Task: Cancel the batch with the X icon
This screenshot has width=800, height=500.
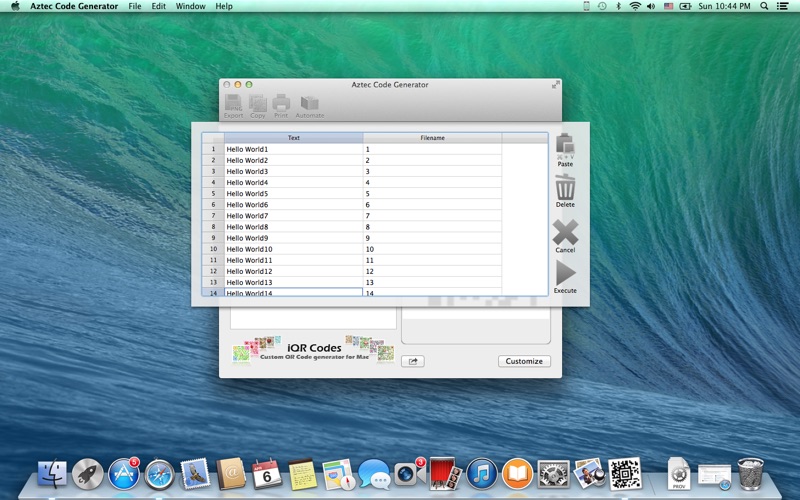Action: [x=565, y=233]
